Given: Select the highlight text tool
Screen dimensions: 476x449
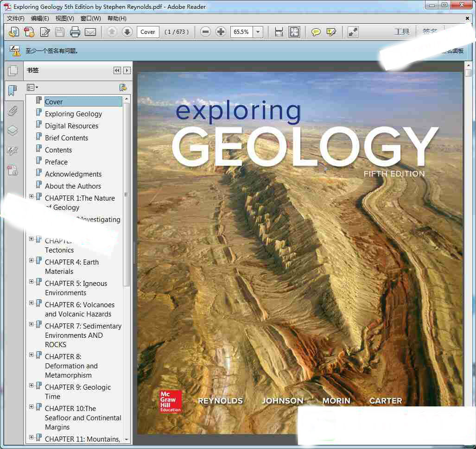Looking at the screenshot, I should (331, 32).
